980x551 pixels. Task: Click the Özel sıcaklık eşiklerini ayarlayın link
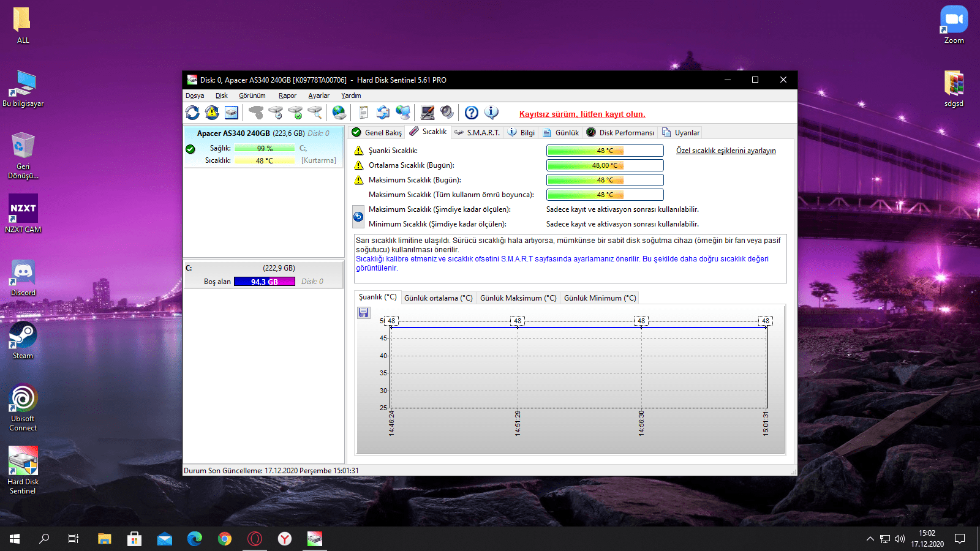(726, 151)
